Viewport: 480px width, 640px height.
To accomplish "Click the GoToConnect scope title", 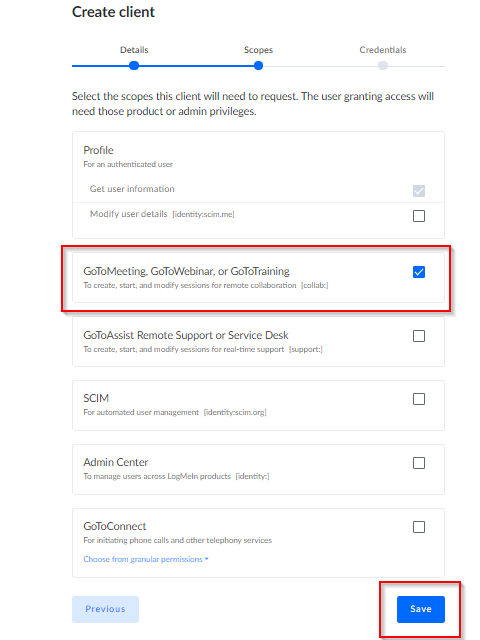I will (115, 526).
